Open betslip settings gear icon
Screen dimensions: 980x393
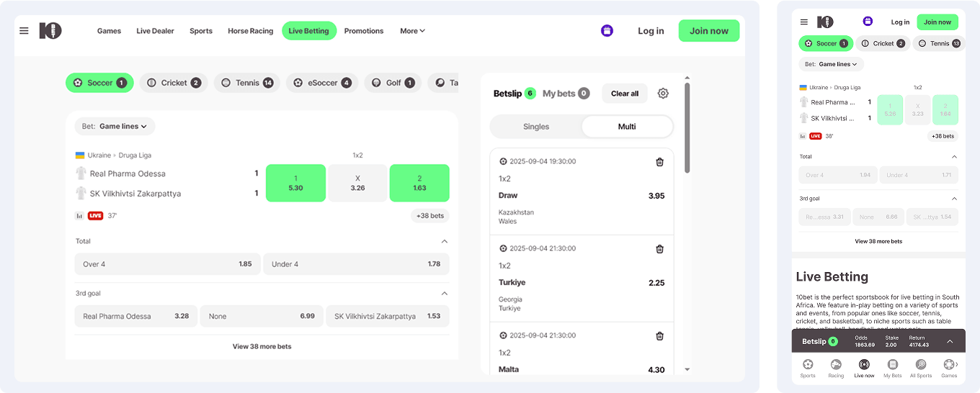(663, 94)
